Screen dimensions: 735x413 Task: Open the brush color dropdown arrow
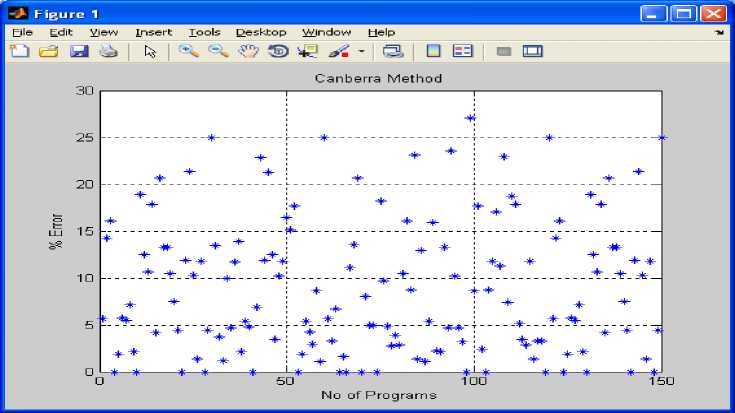click(x=361, y=52)
